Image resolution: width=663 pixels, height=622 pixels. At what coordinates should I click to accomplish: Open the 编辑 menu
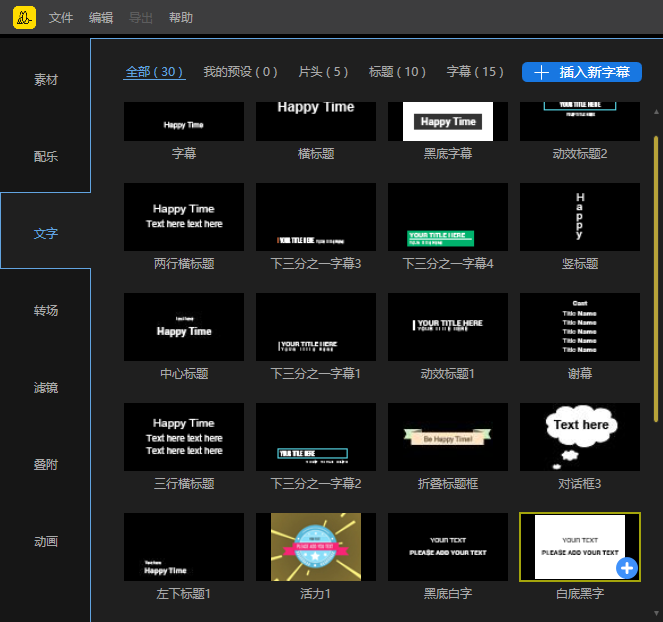tap(101, 18)
